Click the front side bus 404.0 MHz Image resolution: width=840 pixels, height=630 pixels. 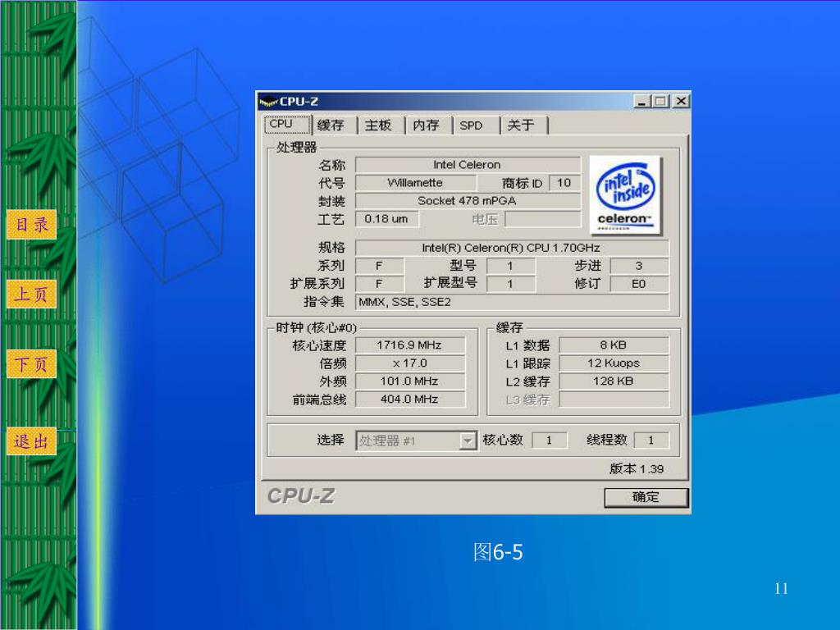(x=410, y=399)
